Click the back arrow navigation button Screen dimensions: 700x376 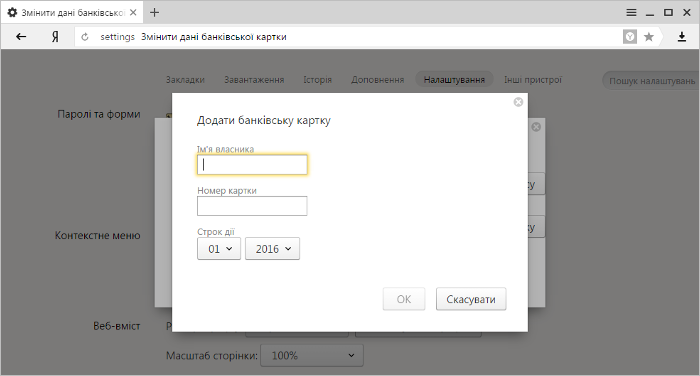21,37
